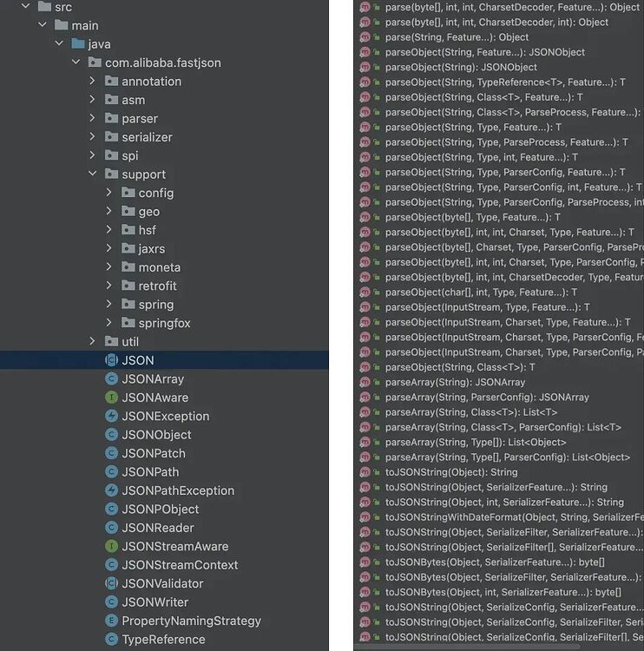This screenshot has width=644, height=651.
Task: Collapse the support package
Action: tap(93, 174)
